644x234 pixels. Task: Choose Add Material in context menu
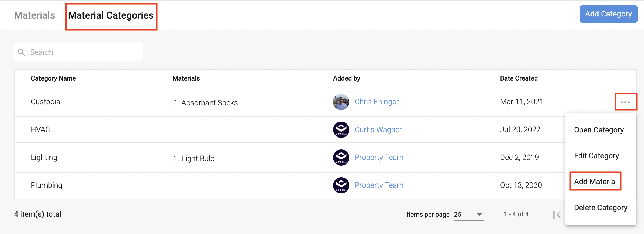click(x=595, y=182)
